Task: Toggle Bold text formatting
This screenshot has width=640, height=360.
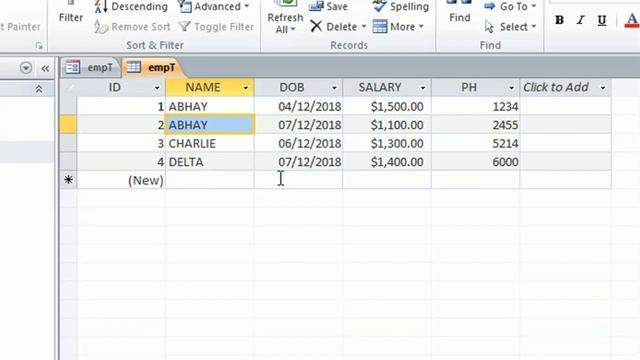Action: coord(560,20)
